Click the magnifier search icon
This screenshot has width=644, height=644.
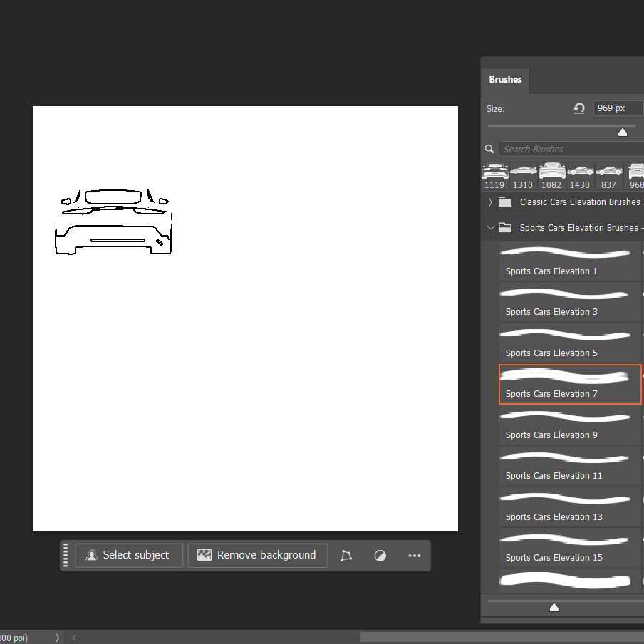pos(489,149)
